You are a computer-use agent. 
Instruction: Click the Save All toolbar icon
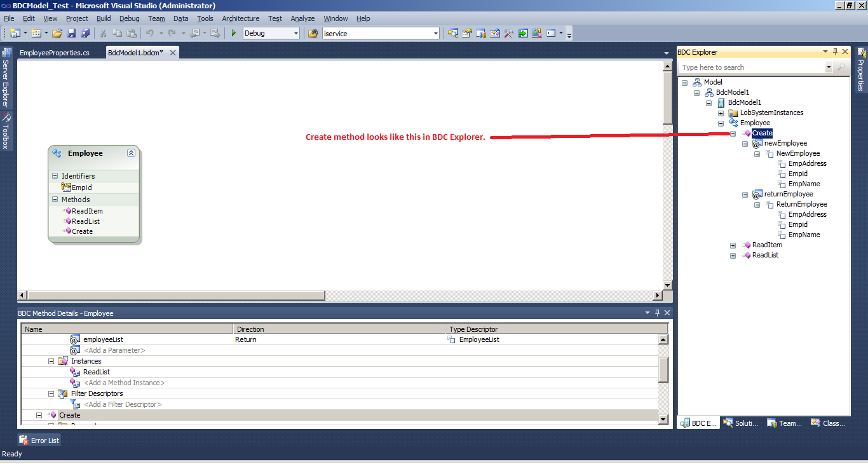click(85, 33)
